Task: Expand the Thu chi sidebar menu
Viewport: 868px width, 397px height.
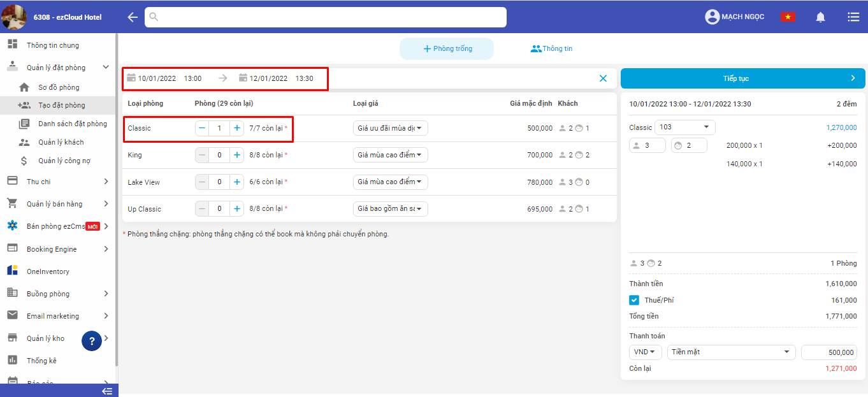Action: (58, 182)
